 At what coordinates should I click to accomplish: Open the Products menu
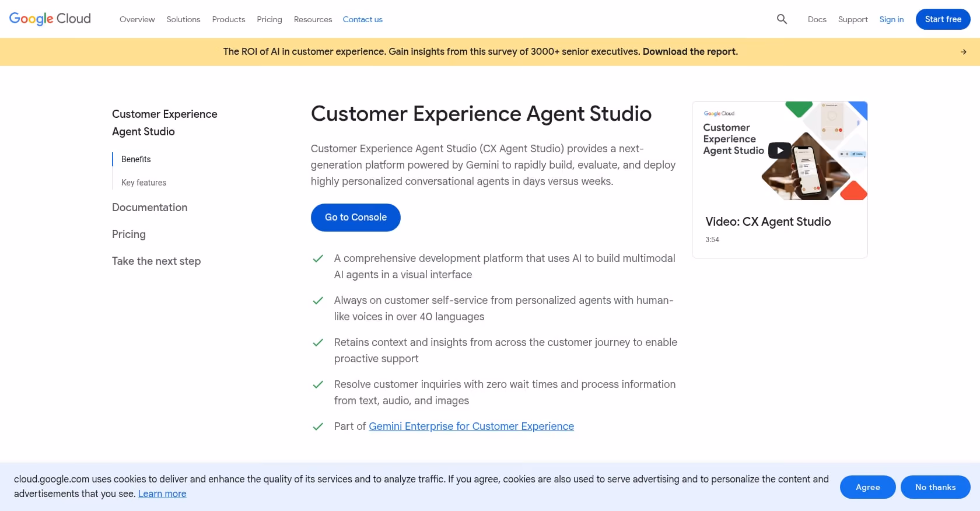click(x=229, y=19)
